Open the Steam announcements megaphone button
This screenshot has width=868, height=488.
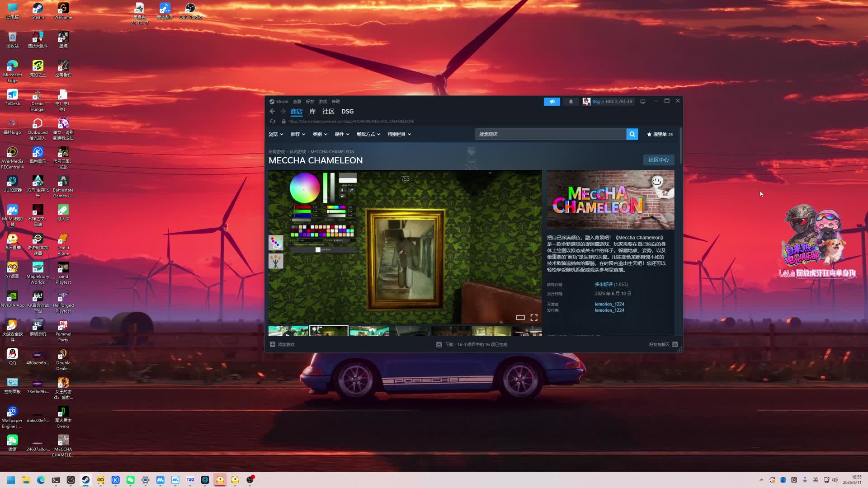pos(552,102)
